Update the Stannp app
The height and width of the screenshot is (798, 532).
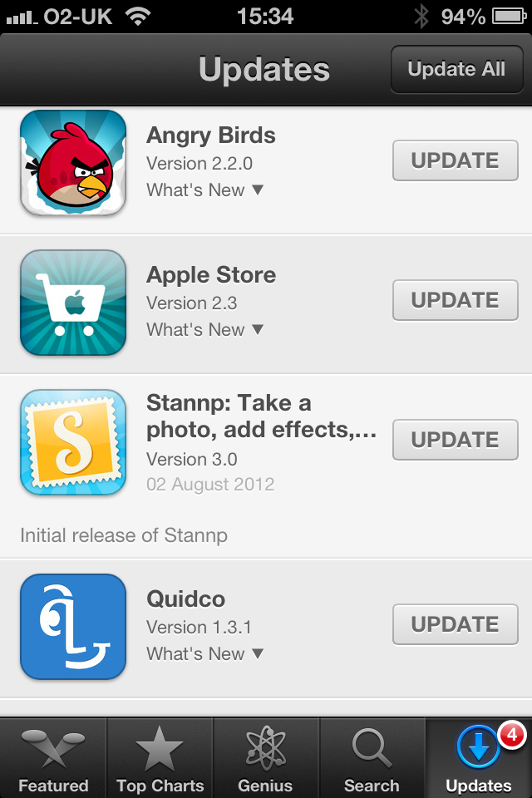click(456, 440)
